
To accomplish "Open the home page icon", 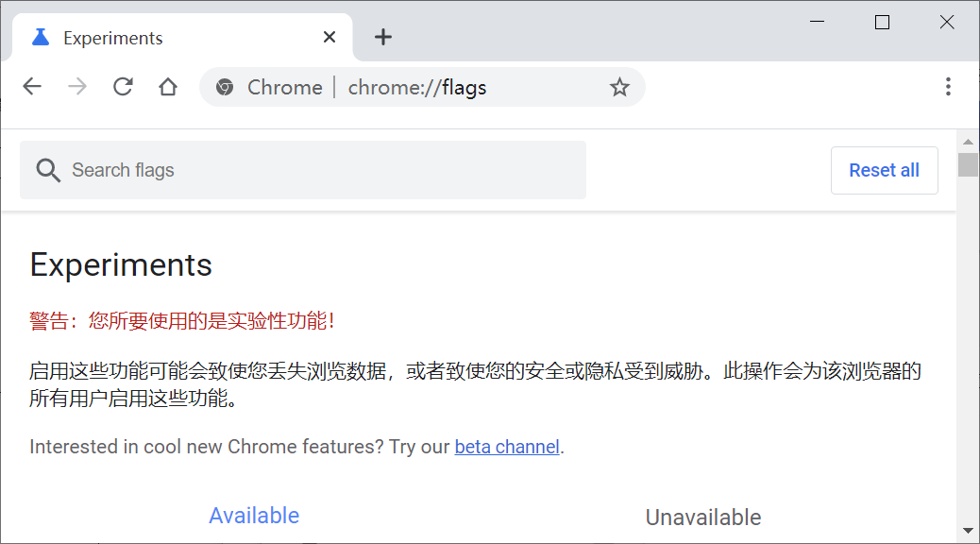I will pyautogui.click(x=168, y=86).
